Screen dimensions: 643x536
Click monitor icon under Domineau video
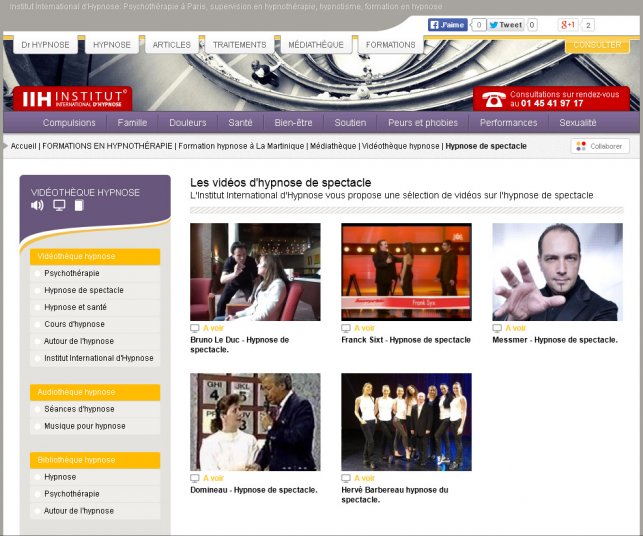[x=195, y=478]
